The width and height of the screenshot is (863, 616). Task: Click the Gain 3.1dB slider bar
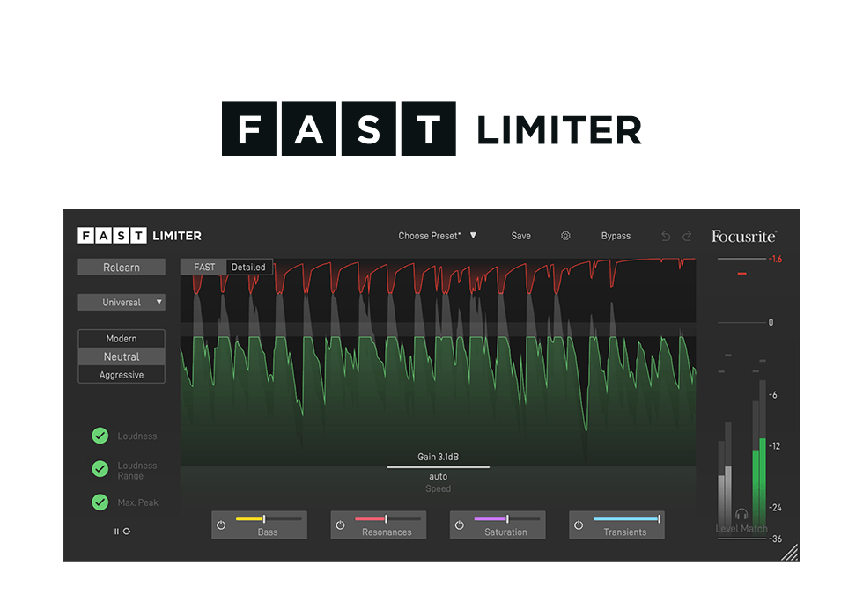pos(439,467)
